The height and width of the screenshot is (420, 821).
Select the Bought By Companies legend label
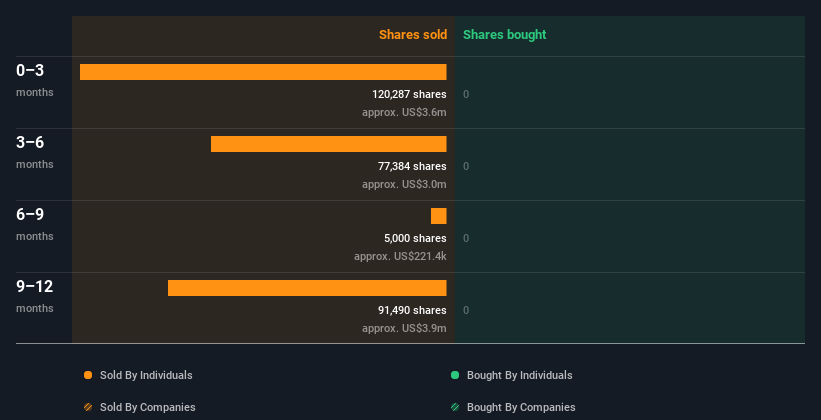point(521,407)
